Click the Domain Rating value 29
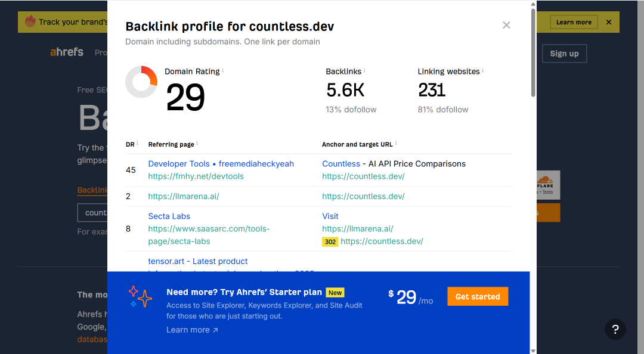 pyautogui.click(x=185, y=97)
